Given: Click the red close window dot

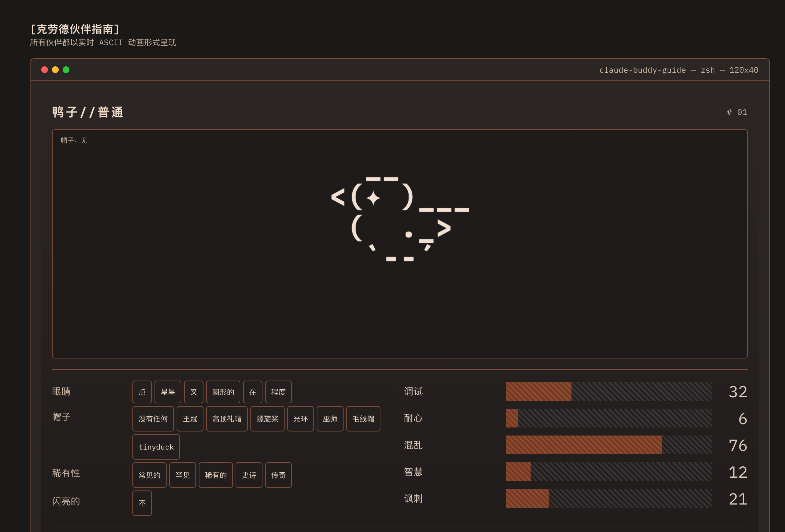Looking at the screenshot, I should [45, 70].
